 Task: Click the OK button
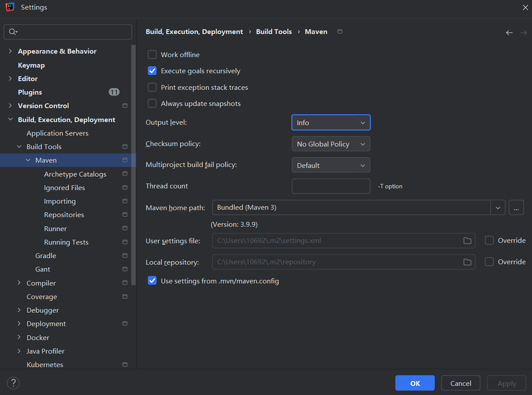pos(415,383)
